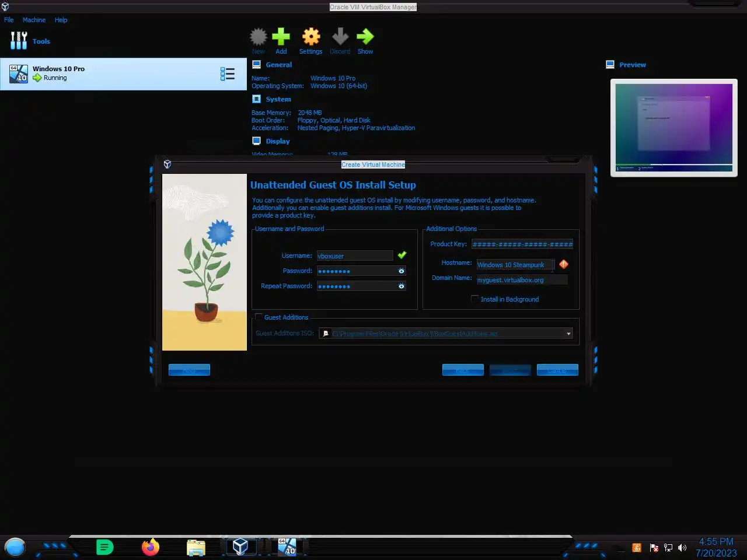Click the dialog Help button
The width and height of the screenshot is (747, 560).
pyautogui.click(x=189, y=370)
